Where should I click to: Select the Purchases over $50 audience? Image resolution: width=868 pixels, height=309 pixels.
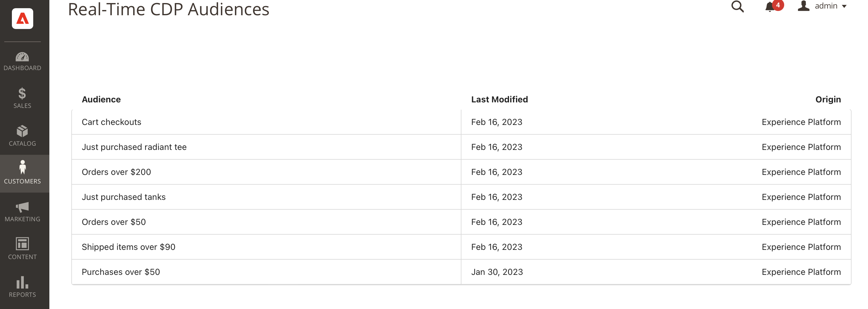121,272
